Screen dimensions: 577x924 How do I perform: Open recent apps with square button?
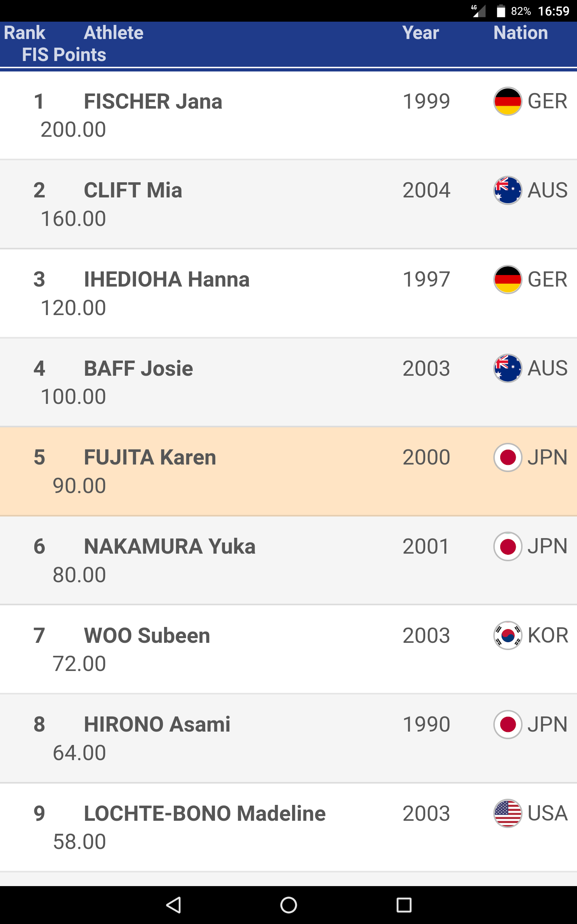pyautogui.click(x=404, y=905)
